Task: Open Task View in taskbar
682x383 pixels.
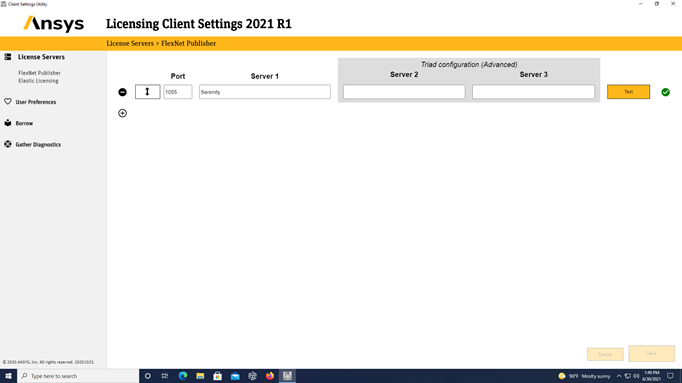Action: click(165, 376)
